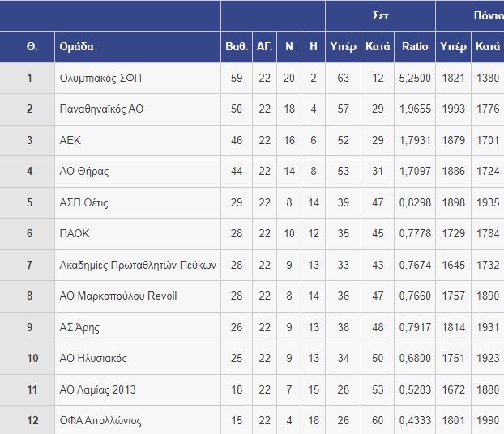The image size is (504, 434).
Task: Click the Θ. position column header
Action: pos(32,47)
